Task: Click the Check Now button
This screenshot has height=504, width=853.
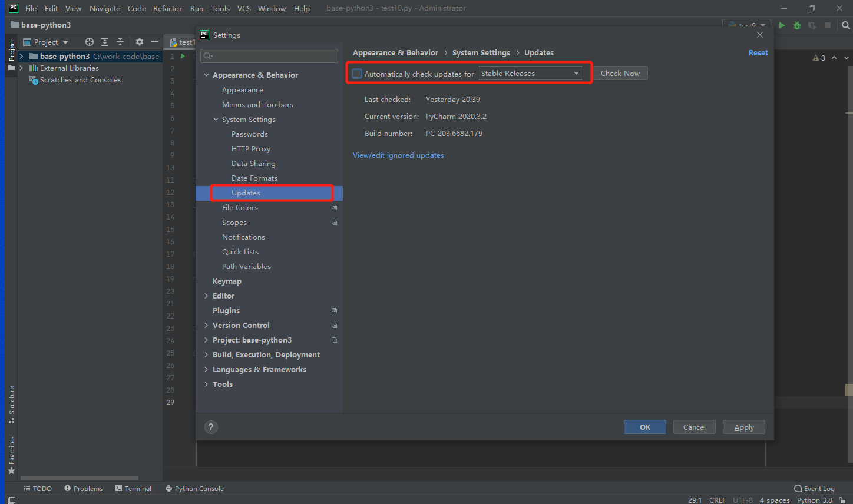Action: pos(620,74)
